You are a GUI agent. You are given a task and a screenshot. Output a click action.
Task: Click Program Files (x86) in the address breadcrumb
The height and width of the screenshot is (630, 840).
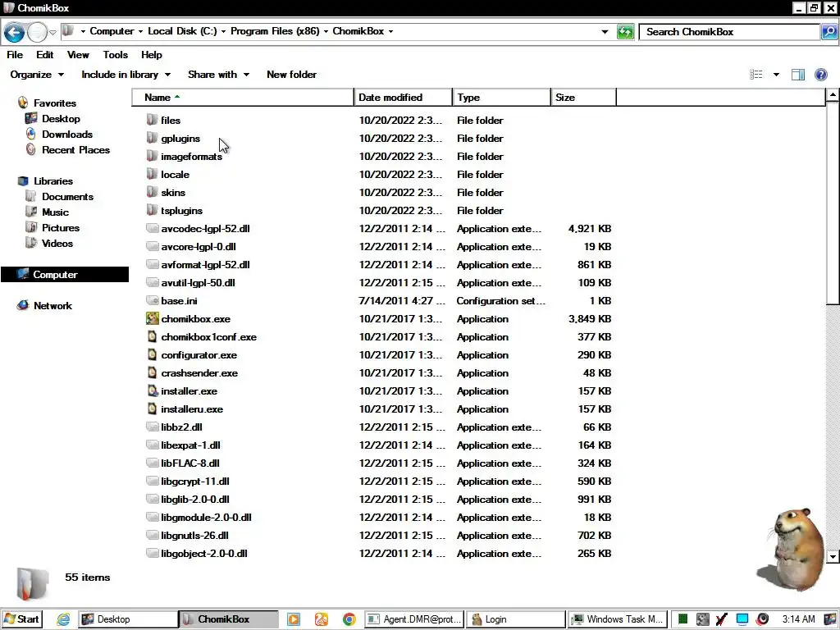click(275, 31)
